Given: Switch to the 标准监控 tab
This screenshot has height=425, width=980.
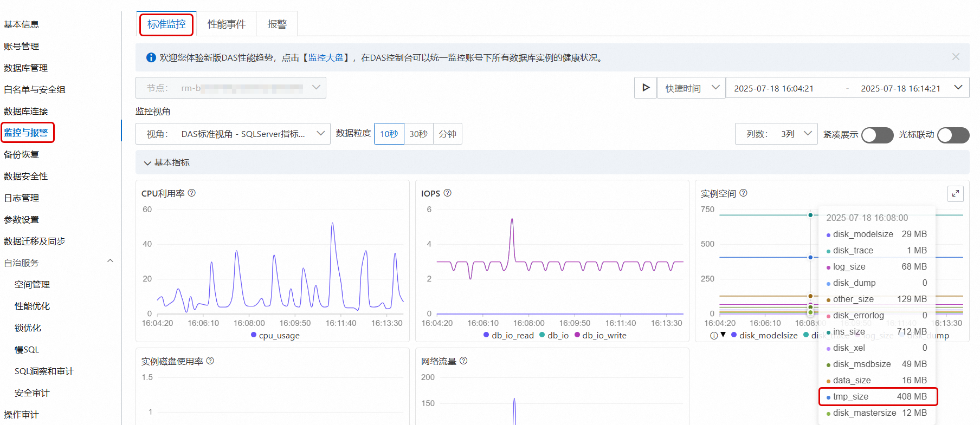Looking at the screenshot, I should (166, 24).
